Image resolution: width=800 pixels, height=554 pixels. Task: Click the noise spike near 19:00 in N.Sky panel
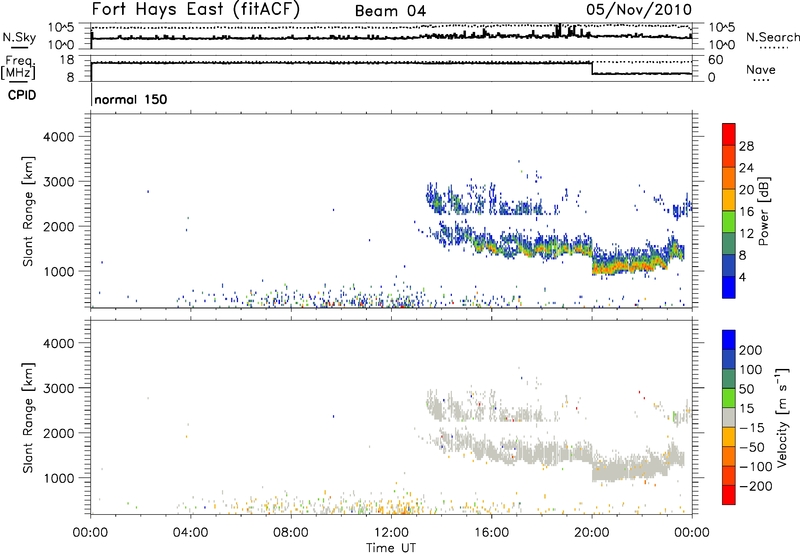tap(558, 30)
